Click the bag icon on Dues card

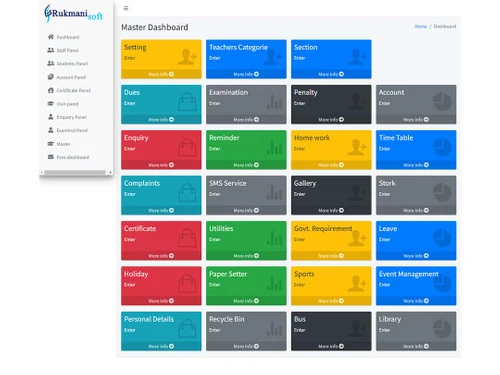[187, 102]
